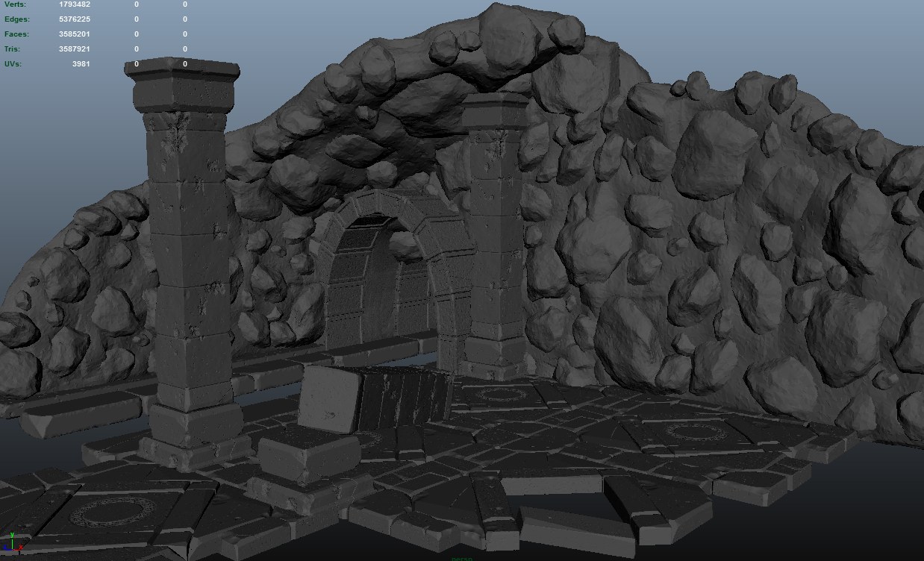
Task: Click the UVs label in HUD
Action: coord(13,64)
